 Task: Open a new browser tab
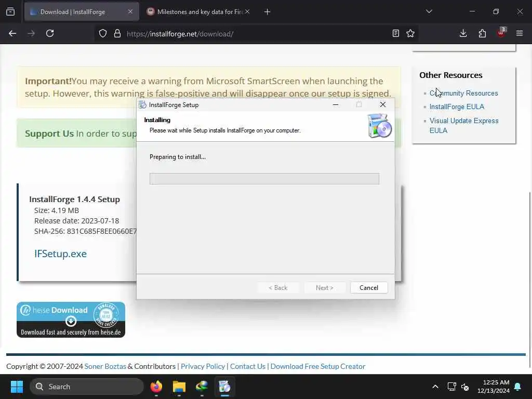[268, 12]
